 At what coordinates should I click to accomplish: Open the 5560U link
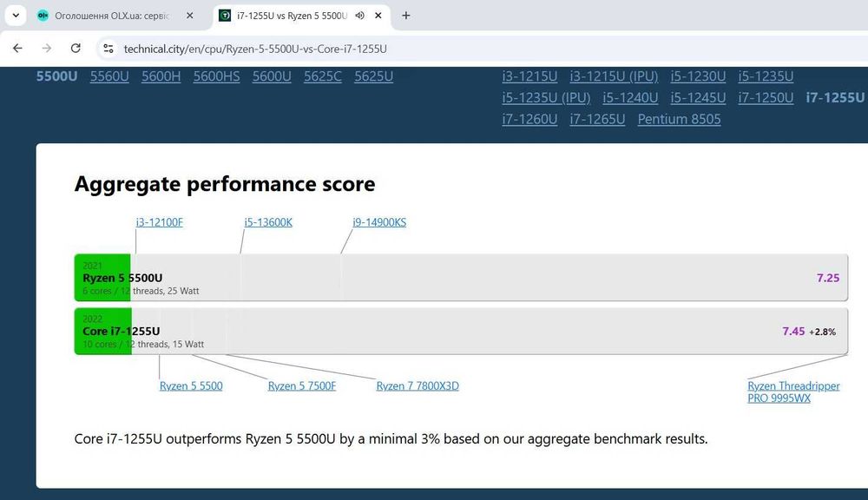(109, 76)
